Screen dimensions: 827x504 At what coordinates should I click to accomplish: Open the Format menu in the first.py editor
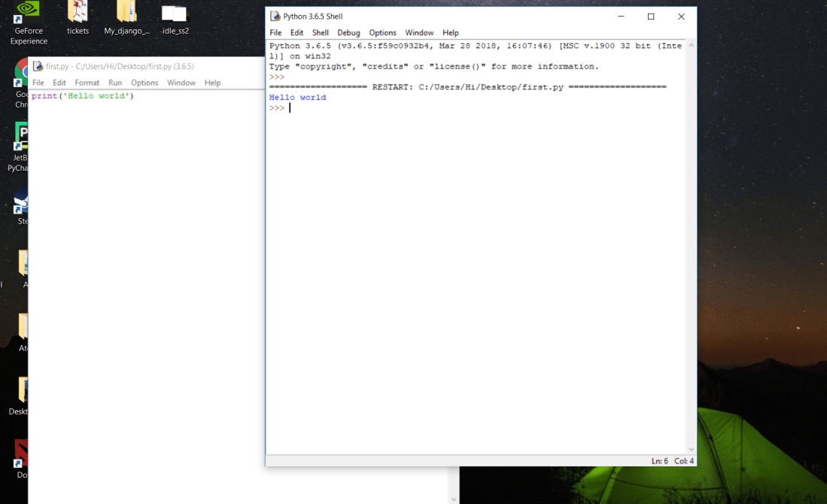pos(87,83)
